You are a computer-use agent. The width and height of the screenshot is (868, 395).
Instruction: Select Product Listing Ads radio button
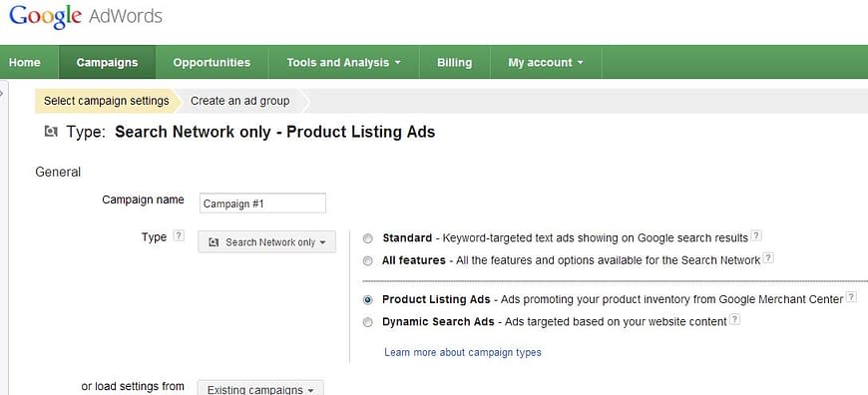point(367,300)
